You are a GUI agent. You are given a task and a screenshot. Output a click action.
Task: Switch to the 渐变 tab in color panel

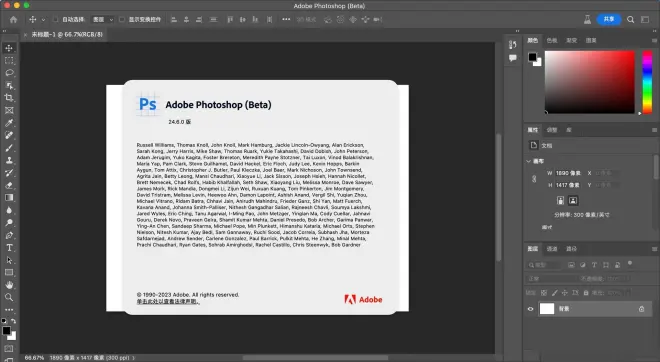tap(571, 40)
